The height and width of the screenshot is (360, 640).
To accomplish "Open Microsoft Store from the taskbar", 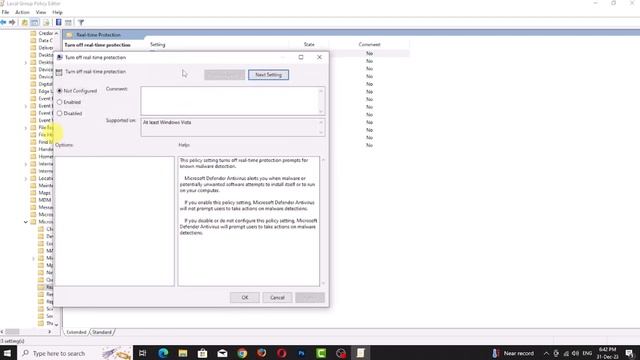I will click(x=202, y=353).
